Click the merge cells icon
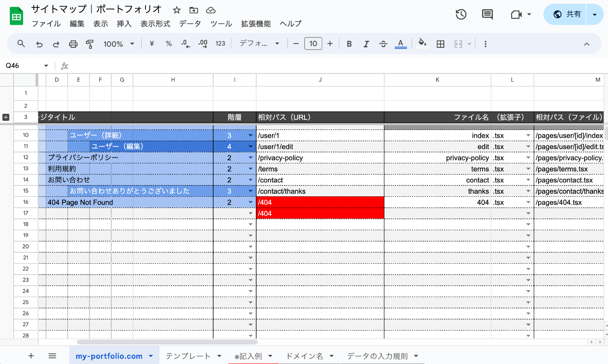 (x=458, y=44)
